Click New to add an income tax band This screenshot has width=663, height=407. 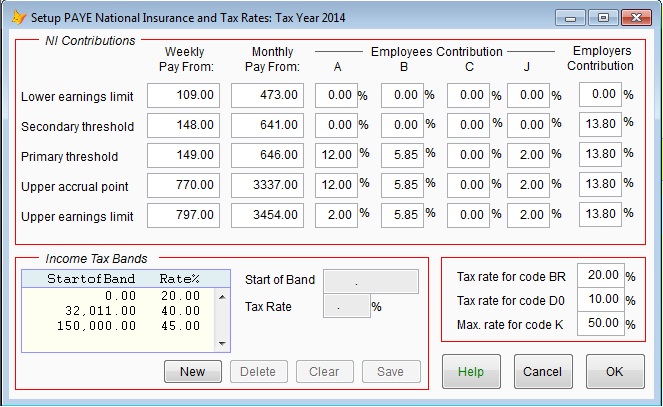[193, 371]
